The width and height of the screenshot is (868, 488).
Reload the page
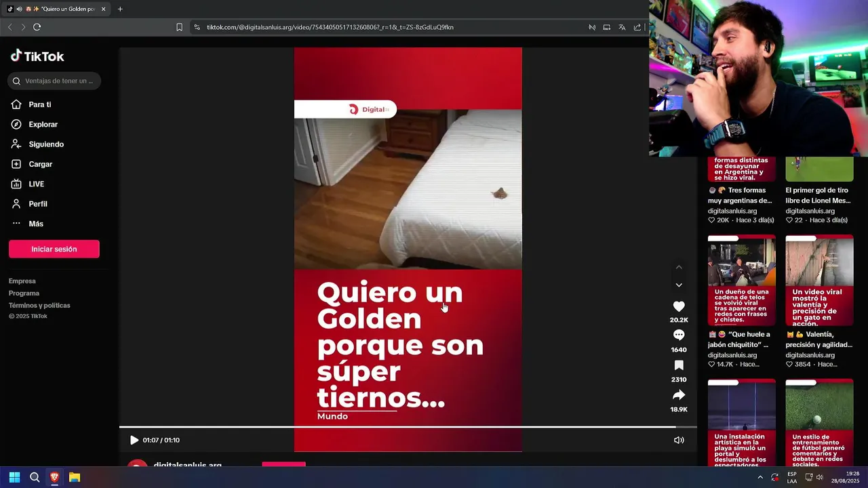coord(37,27)
